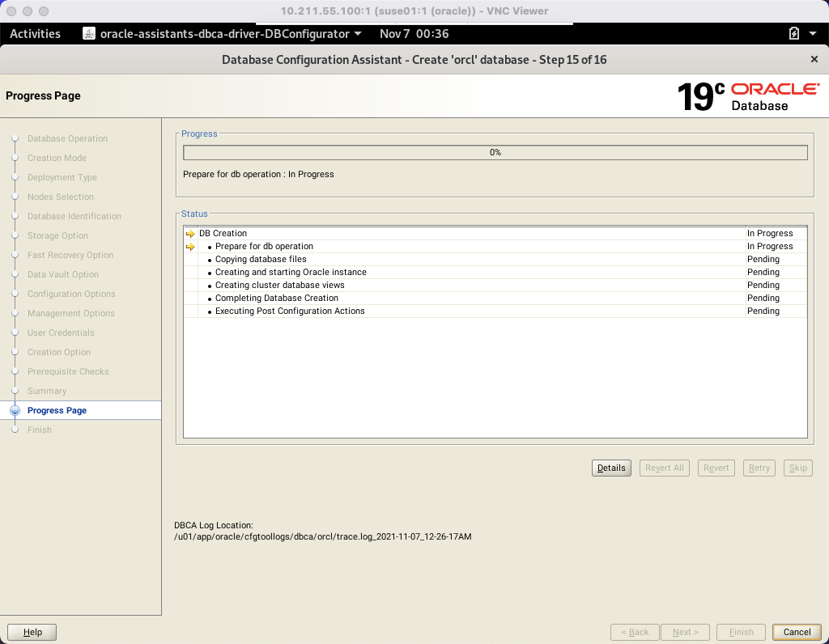This screenshot has width=829, height=644.
Task: Open the battery status icon in top bar
Action: (793, 34)
